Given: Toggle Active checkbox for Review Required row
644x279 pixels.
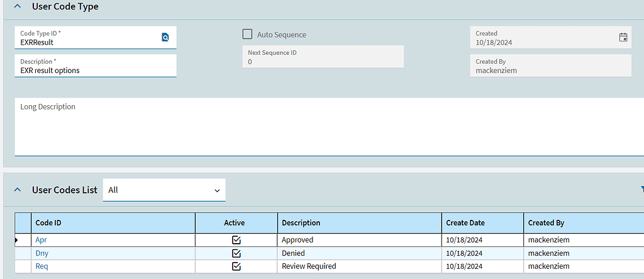Looking at the screenshot, I should [x=236, y=266].
